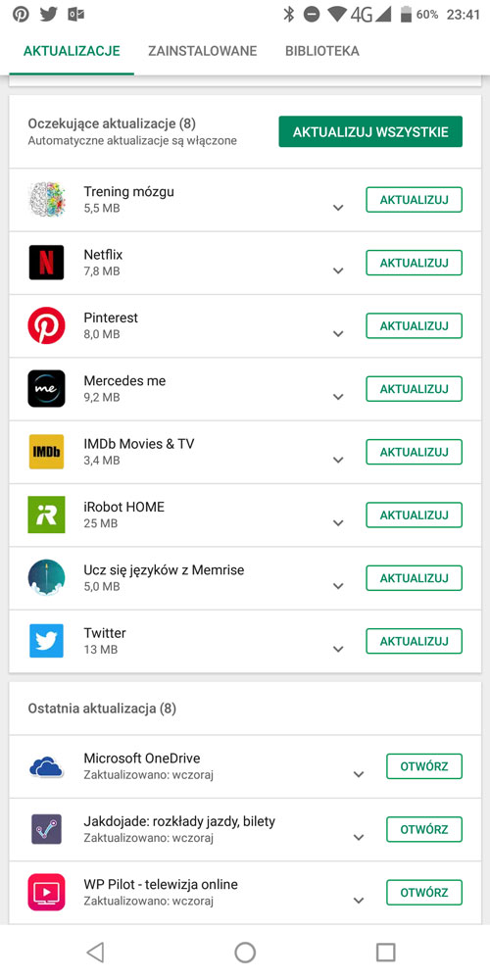Tap the Netflix app icon
Image resolution: width=490 pixels, height=980 pixels.
pyautogui.click(x=46, y=263)
